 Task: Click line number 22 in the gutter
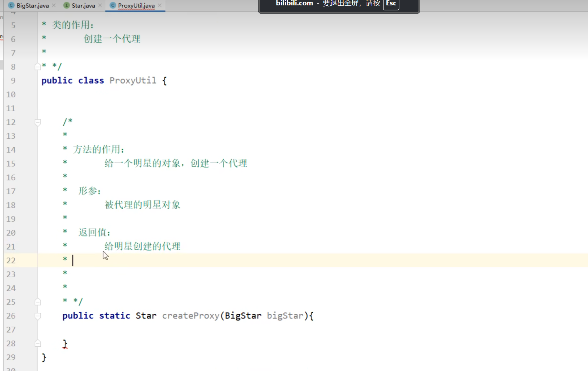point(11,260)
